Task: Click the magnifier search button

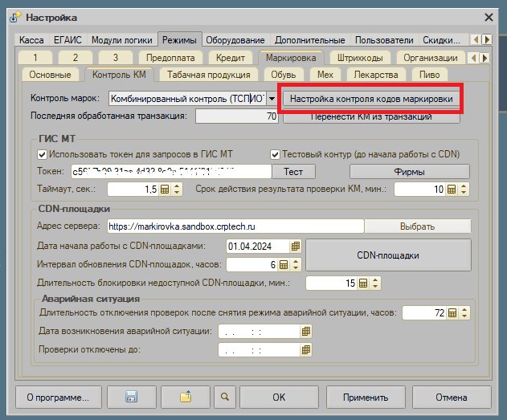Action: (225, 397)
